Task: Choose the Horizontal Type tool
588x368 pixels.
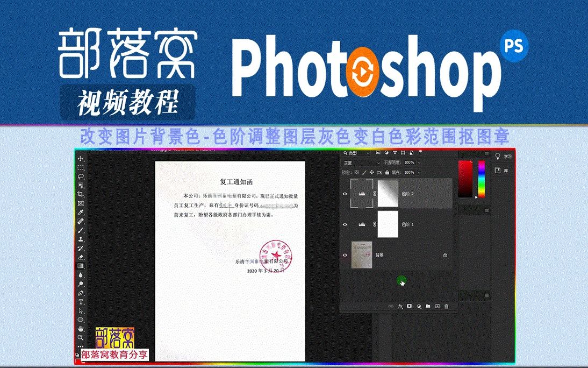Action: pos(80,302)
